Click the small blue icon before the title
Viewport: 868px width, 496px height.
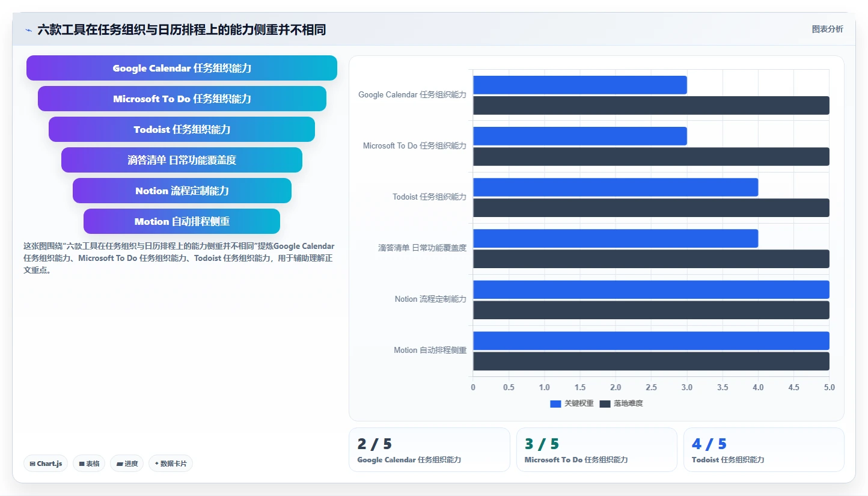(x=28, y=29)
